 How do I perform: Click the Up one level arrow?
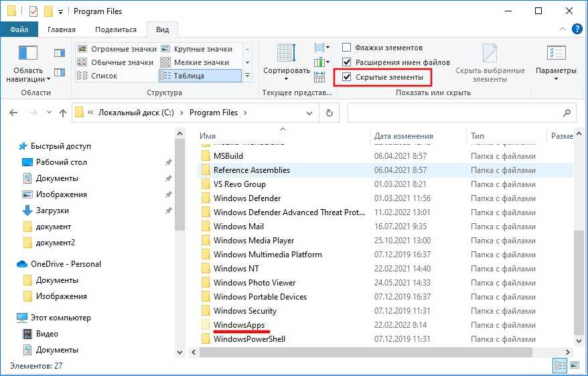(62, 113)
